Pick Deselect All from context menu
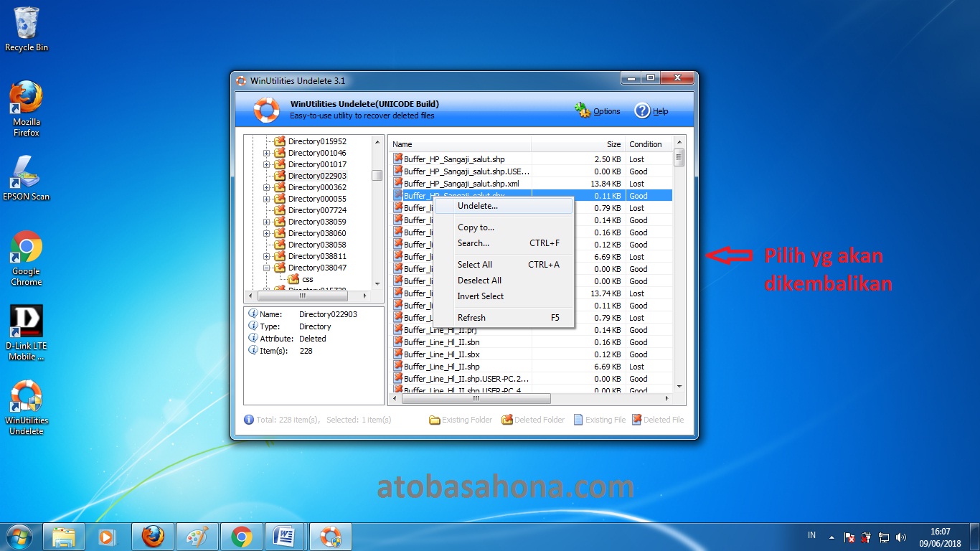 tap(504, 281)
